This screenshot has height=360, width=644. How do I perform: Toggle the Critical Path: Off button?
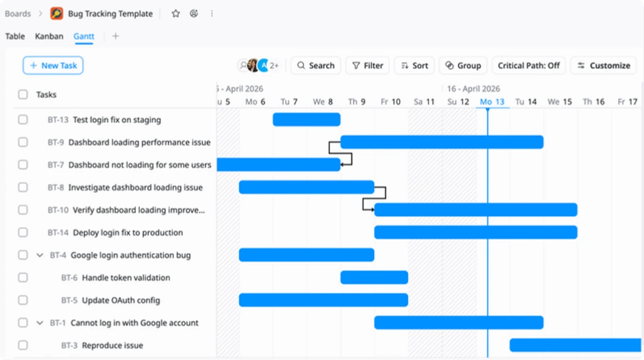coord(529,66)
